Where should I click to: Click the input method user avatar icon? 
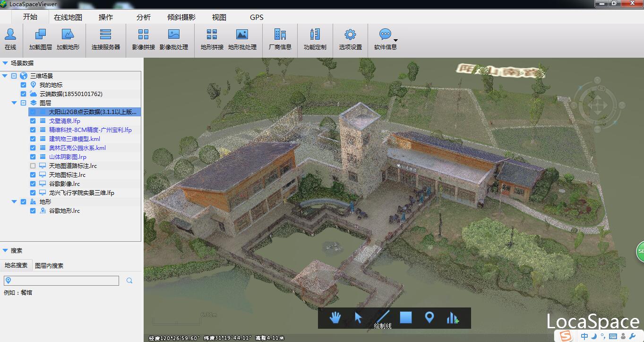(624, 336)
